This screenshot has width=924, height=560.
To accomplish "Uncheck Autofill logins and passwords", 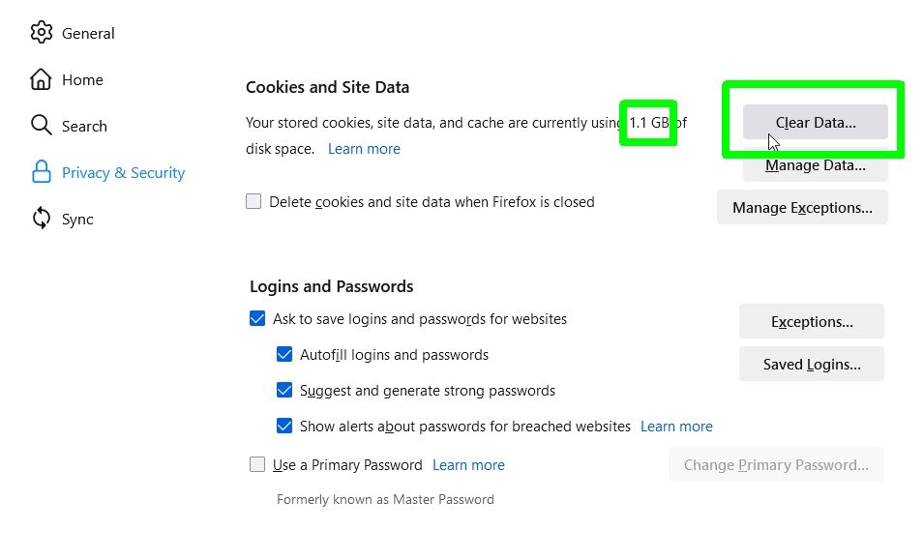I will pos(284,354).
